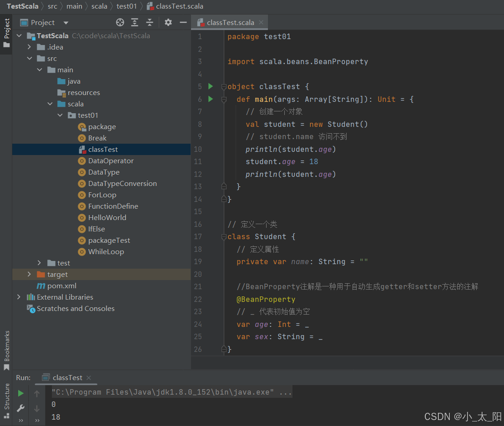Fold the object classTest block on line 5
The width and height of the screenshot is (504, 426).
(224, 86)
